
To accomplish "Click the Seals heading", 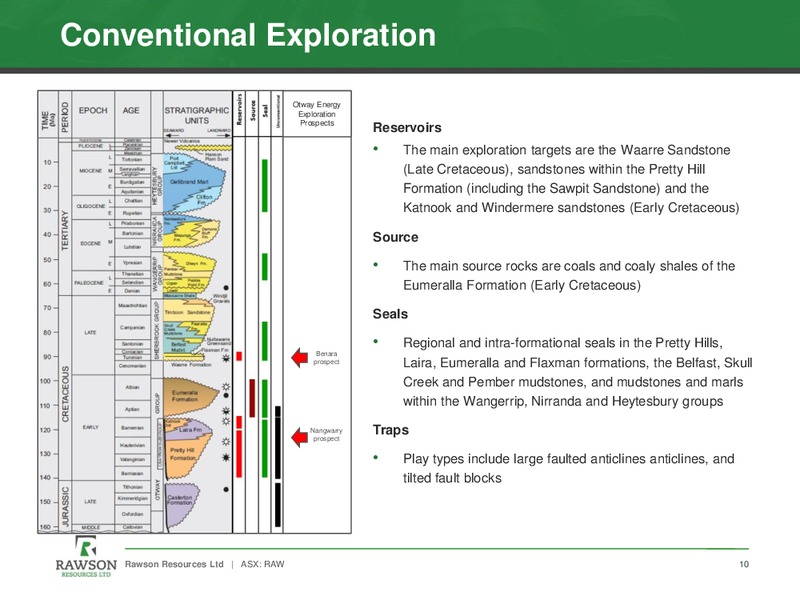I will coord(390,314).
